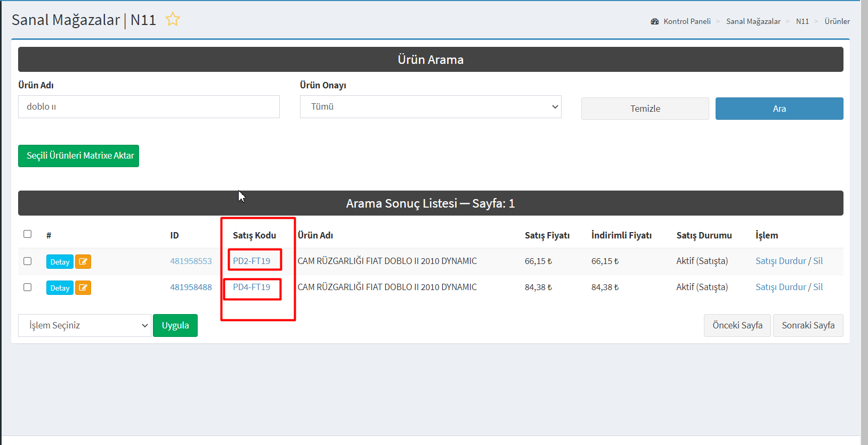This screenshot has width=868, height=445.
Task: Open Detay for the first product row
Action: coord(60,262)
